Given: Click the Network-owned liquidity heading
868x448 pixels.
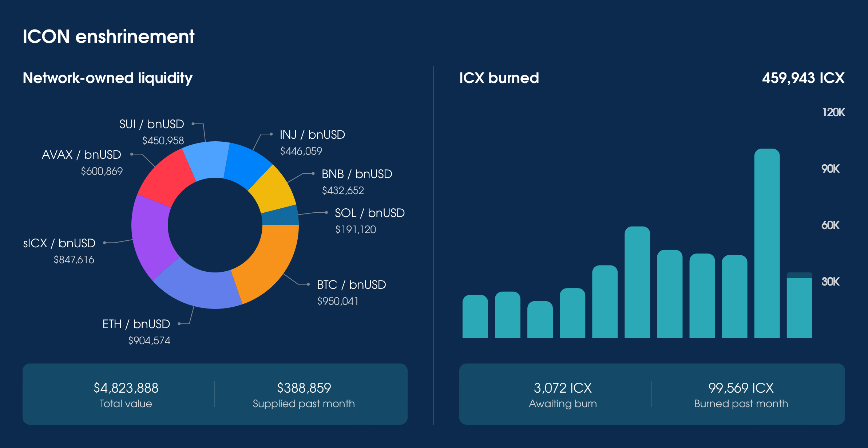Looking at the screenshot, I should (108, 78).
